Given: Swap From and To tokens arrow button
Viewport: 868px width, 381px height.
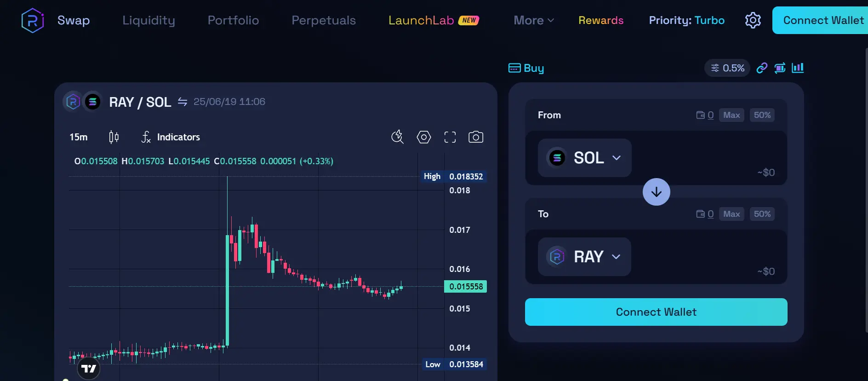Looking at the screenshot, I should click(x=656, y=192).
